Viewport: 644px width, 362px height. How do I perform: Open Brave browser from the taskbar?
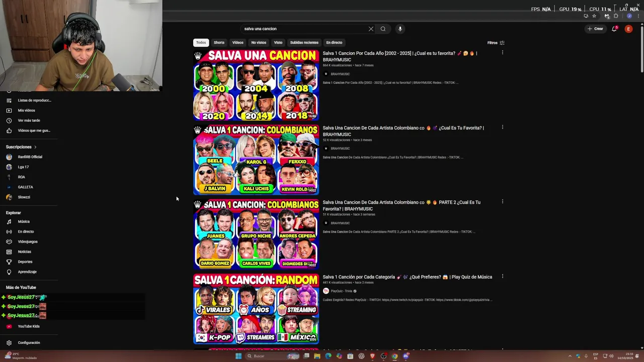click(x=372, y=356)
